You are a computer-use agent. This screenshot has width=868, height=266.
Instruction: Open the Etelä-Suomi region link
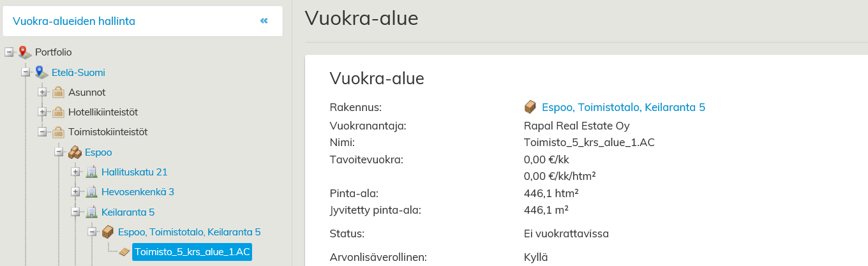[78, 72]
